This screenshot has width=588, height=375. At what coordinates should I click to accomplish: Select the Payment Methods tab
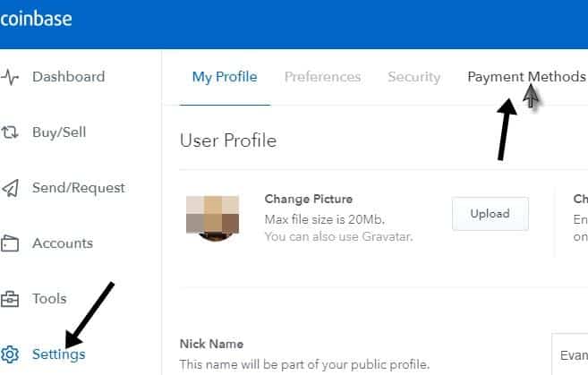(x=525, y=77)
